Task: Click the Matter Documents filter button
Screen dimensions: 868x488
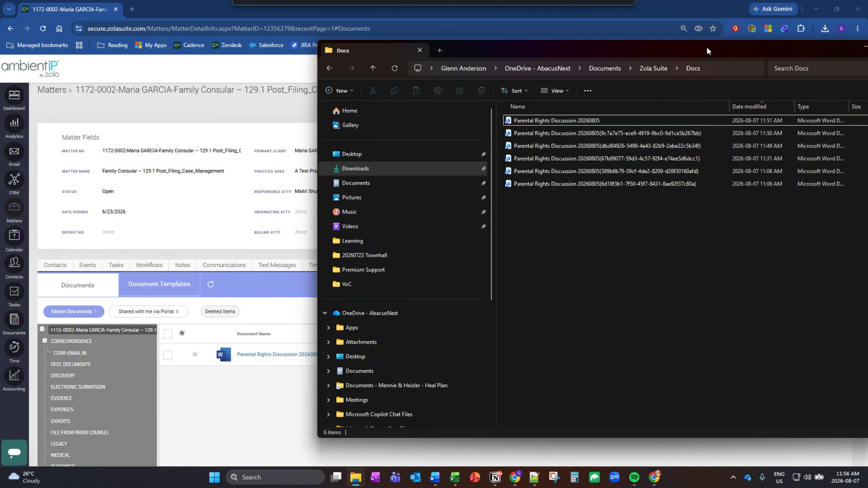Action: click(x=74, y=312)
